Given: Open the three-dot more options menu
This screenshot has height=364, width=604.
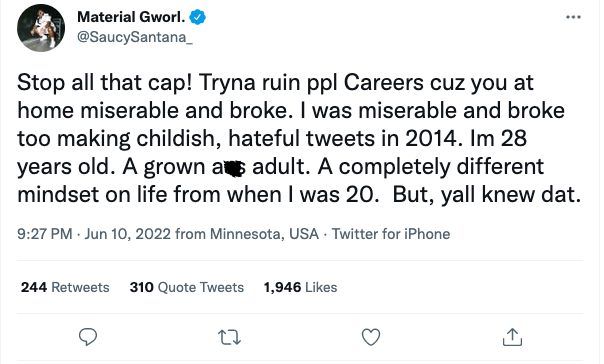Looking at the screenshot, I should point(573,17).
